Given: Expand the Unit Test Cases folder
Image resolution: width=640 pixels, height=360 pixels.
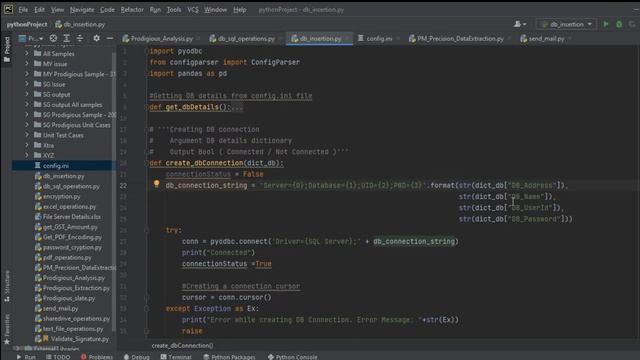Looking at the screenshot, I should coord(27,135).
